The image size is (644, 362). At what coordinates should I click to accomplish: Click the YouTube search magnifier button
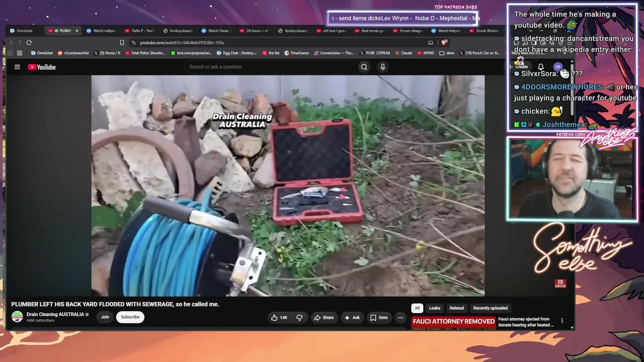coord(364,67)
